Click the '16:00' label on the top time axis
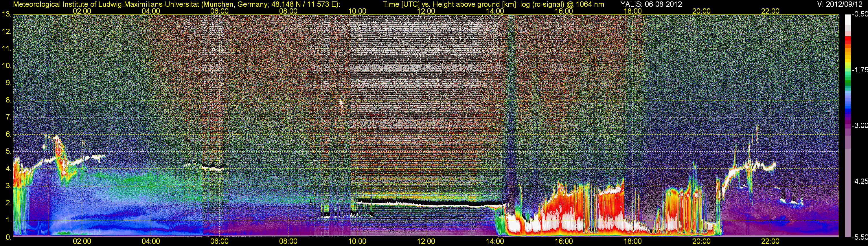 [564, 11]
